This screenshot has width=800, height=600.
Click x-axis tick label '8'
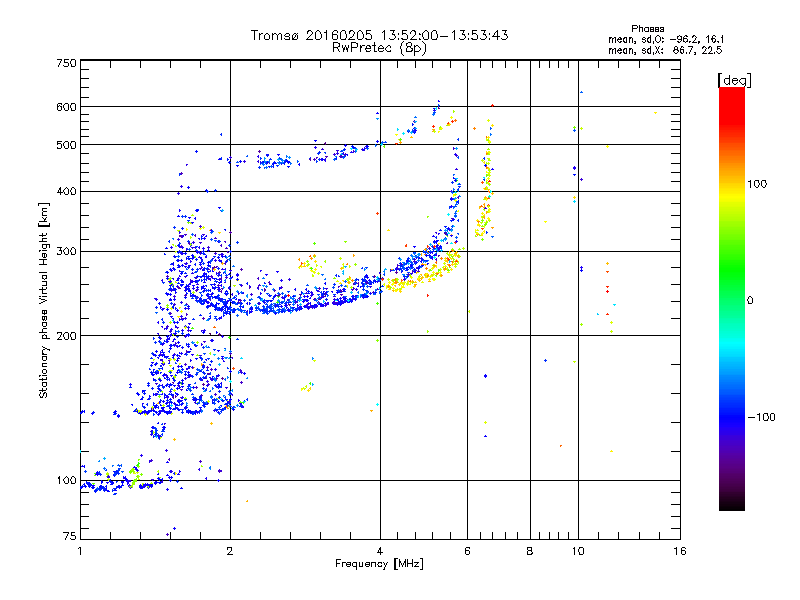(530, 551)
